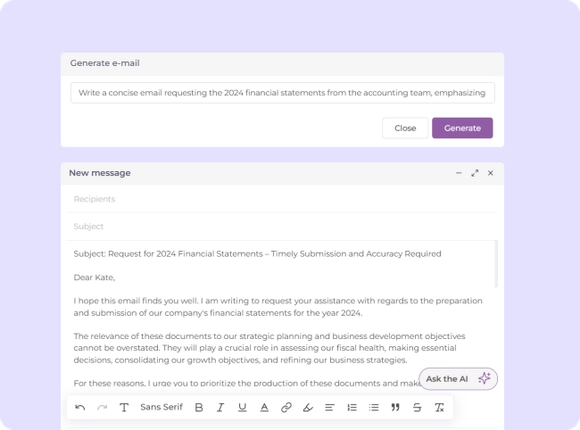
Task: Click the redo arrow icon
Action: [x=102, y=407]
